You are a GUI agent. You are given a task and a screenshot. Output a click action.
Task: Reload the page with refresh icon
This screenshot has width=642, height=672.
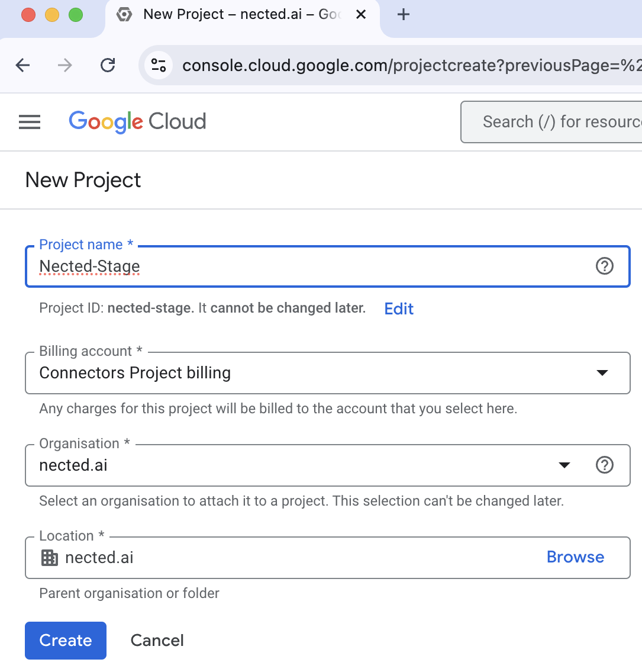coord(108,65)
